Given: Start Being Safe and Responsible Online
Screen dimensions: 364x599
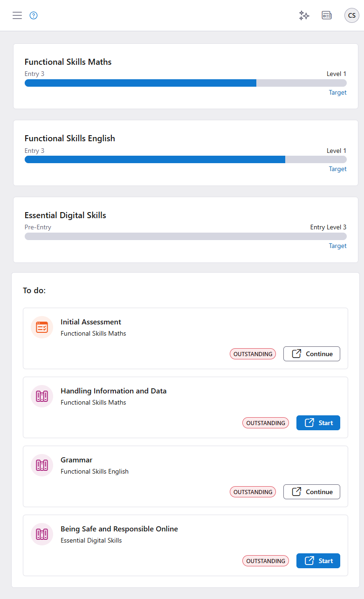Looking at the screenshot, I should 318,561.
